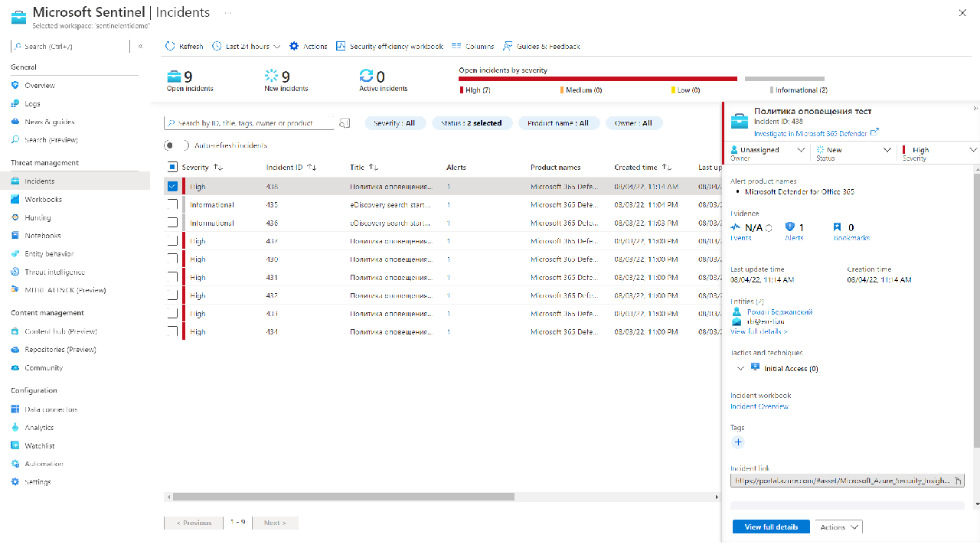Open the Last 24 hours time dropdown
This screenshot has height=551, width=980.
coord(247,46)
